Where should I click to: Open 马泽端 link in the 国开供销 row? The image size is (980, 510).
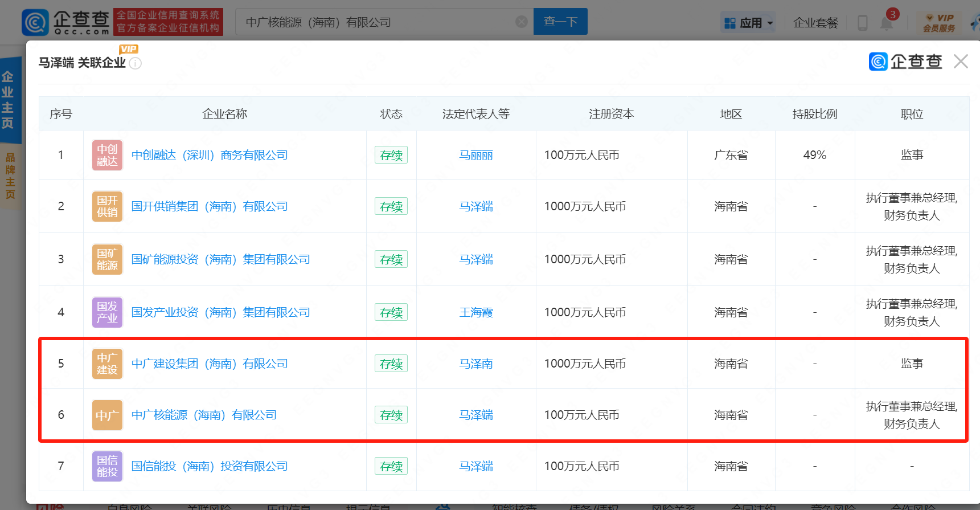click(x=476, y=206)
